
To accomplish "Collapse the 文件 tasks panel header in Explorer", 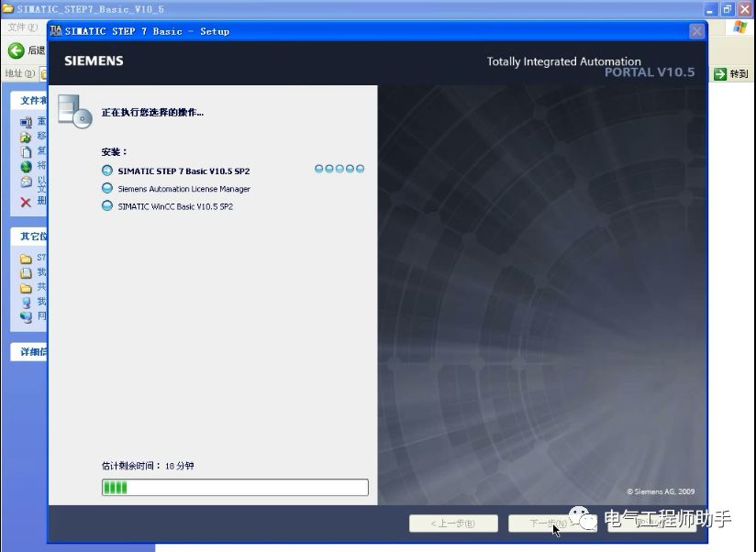I will pyautogui.click(x=29, y=100).
